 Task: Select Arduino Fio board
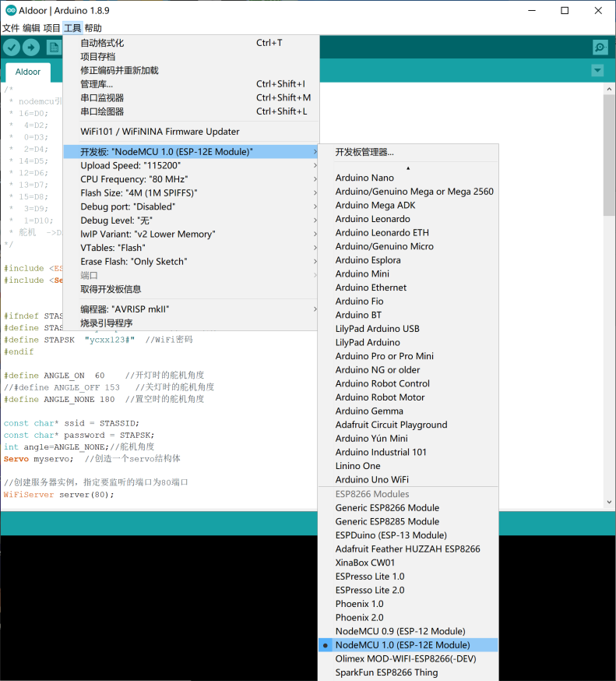coord(409,302)
